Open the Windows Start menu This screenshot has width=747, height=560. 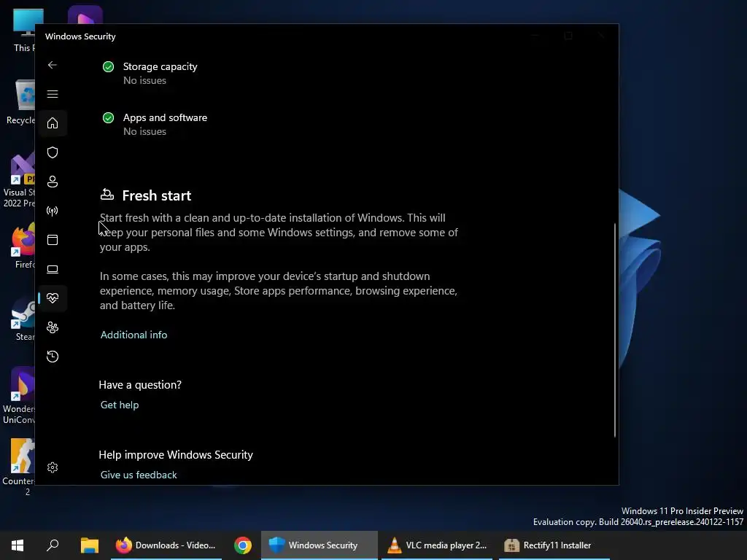[18, 545]
